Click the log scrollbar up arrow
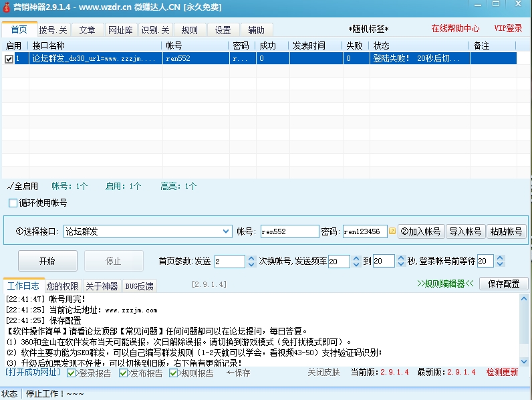 pyautogui.click(x=523, y=298)
